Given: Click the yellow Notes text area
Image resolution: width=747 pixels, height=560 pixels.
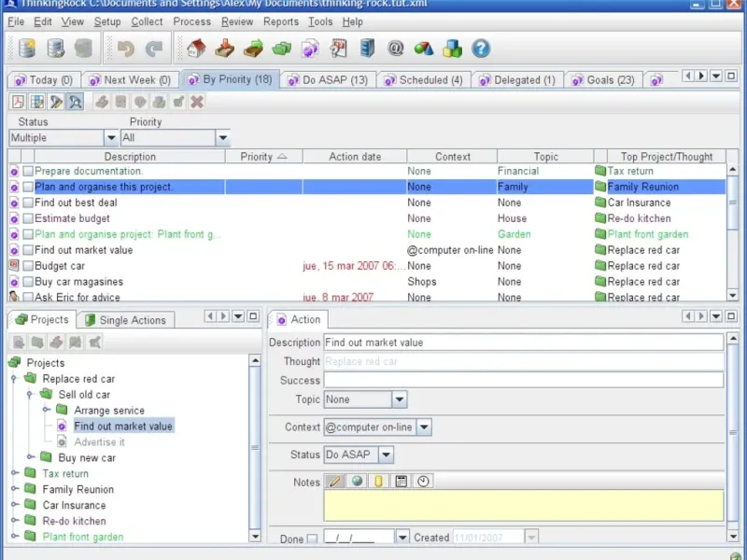Looking at the screenshot, I should pyautogui.click(x=523, y=505).
